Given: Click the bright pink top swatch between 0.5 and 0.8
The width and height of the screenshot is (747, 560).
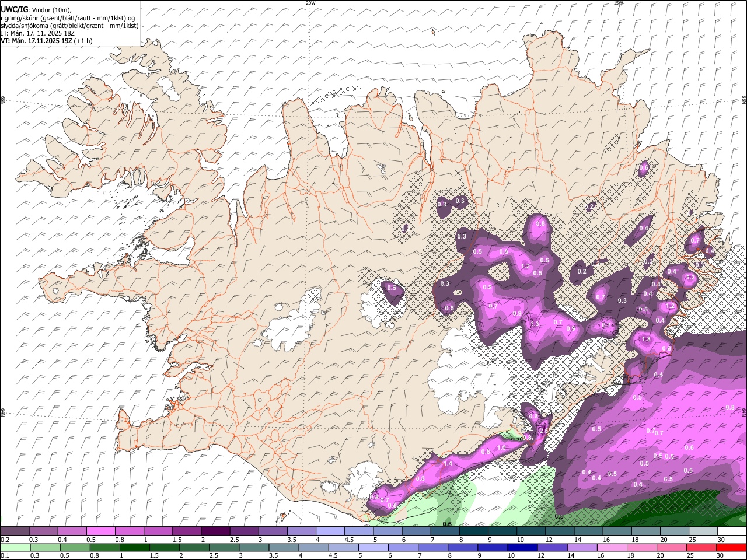Looking at the screenshot, I should 100,531.
